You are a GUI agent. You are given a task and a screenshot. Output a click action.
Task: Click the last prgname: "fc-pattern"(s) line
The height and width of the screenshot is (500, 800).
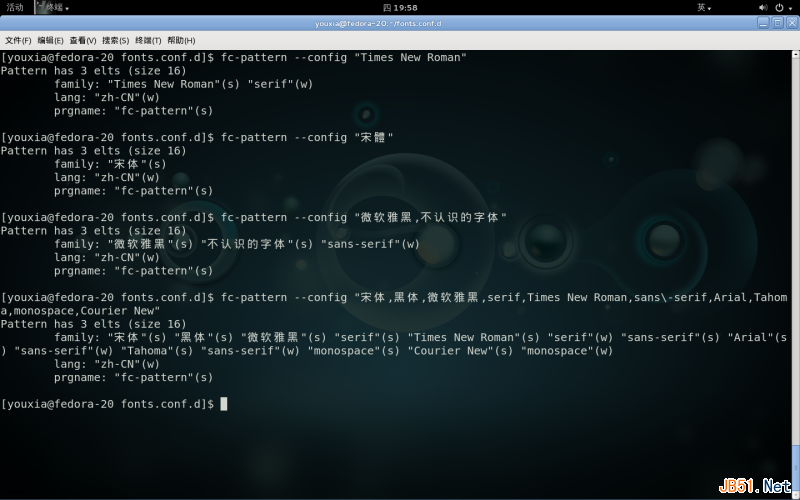pos(134,378)
